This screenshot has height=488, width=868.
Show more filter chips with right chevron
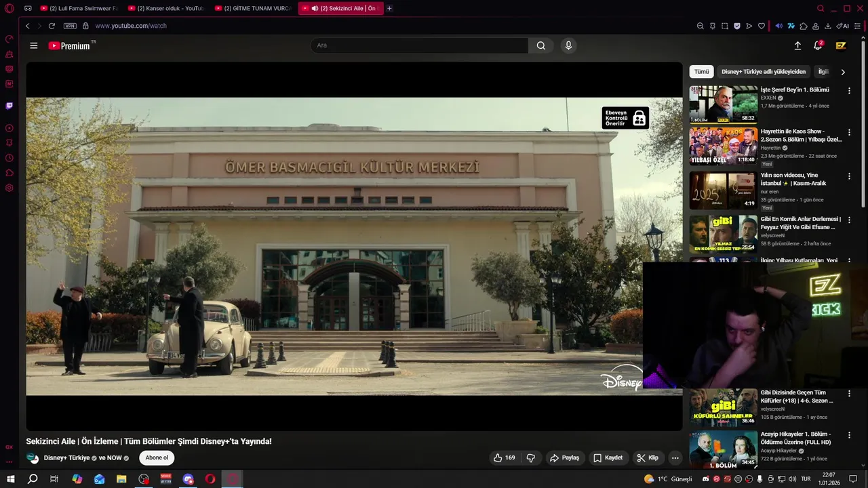click(x=843, y=72)
